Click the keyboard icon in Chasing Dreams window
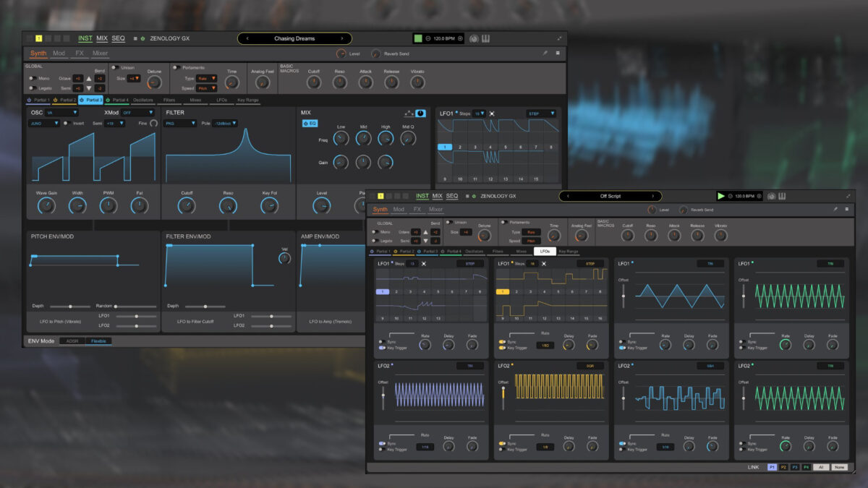The height and width of the screenshot is (488, 868). point(486,38)
